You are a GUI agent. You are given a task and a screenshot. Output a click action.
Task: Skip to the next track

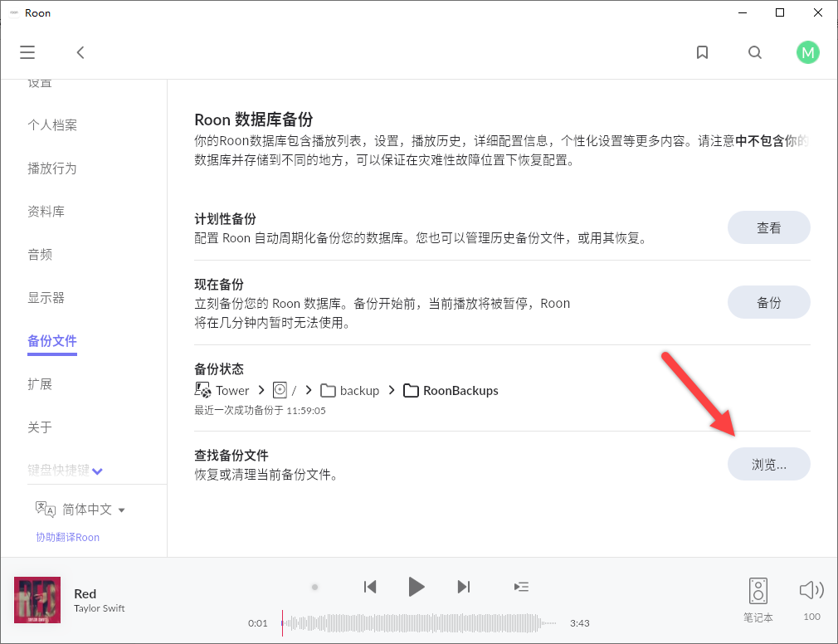pyautogui.click(x=463, y=587)
